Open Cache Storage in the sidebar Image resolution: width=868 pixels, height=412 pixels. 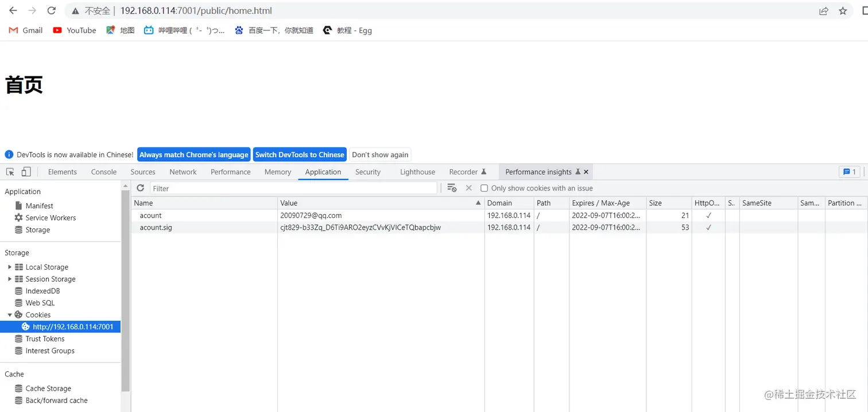coord(43,388)
